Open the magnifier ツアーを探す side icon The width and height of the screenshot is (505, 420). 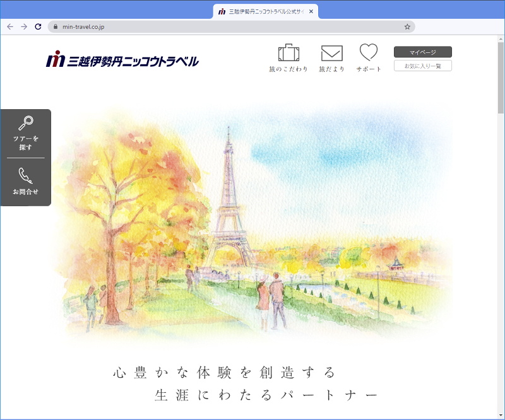coord(25,133)
